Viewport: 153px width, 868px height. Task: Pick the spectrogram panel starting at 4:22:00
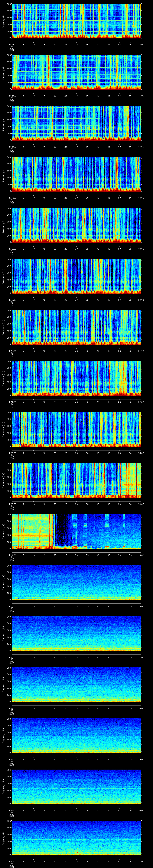76,429
